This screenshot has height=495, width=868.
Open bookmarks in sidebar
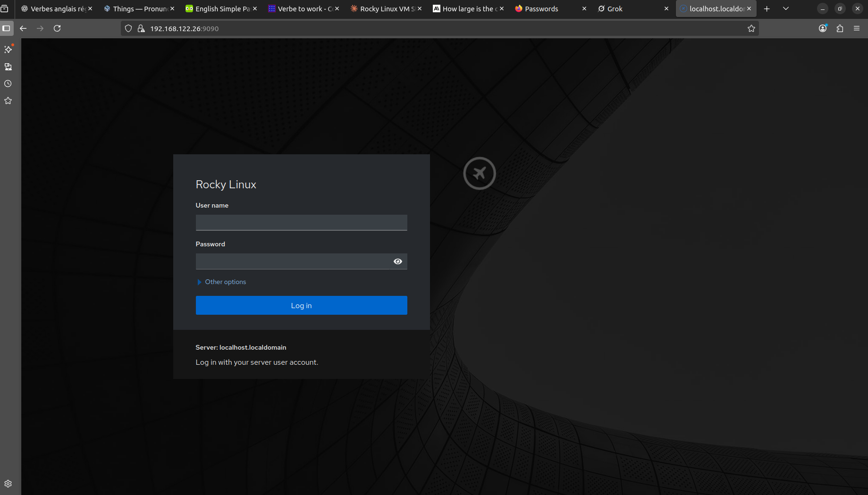8,101
